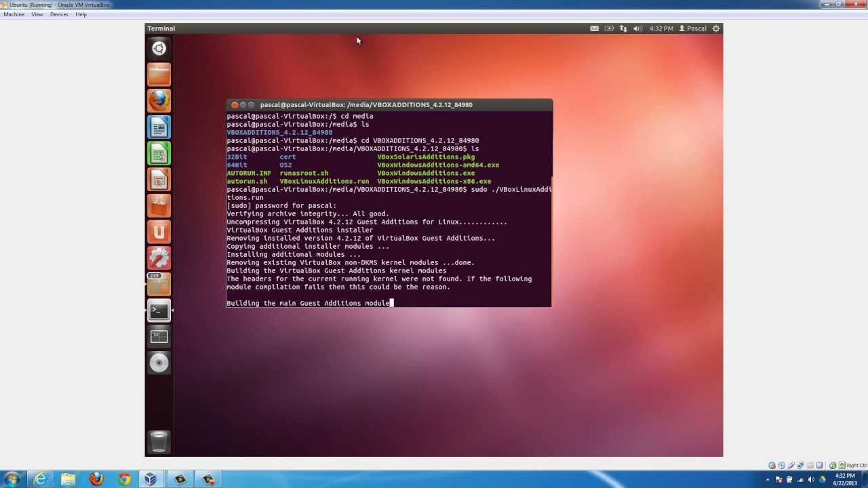This screenshot has width=868, height=488.
Task: Click VBoxLinuxAdditions.run in the terminal listing
Action: click(324, 181)
